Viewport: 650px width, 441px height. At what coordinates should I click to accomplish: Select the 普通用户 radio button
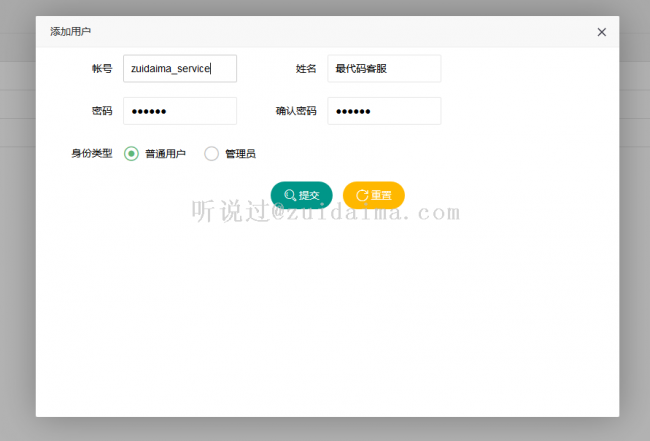pos(131,154)
